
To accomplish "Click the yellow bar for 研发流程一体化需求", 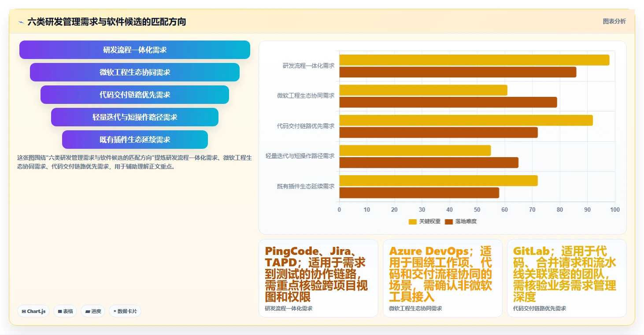I will pyautogui.click(x=474, y=60).
